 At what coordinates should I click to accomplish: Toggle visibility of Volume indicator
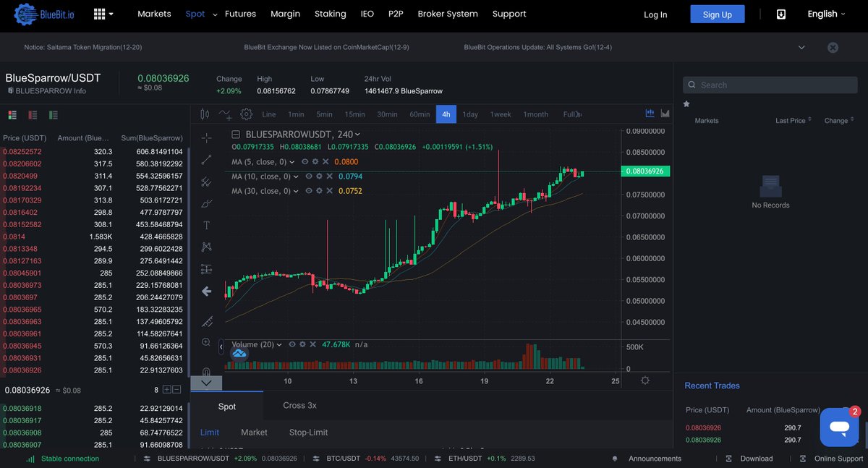(292, 345)
